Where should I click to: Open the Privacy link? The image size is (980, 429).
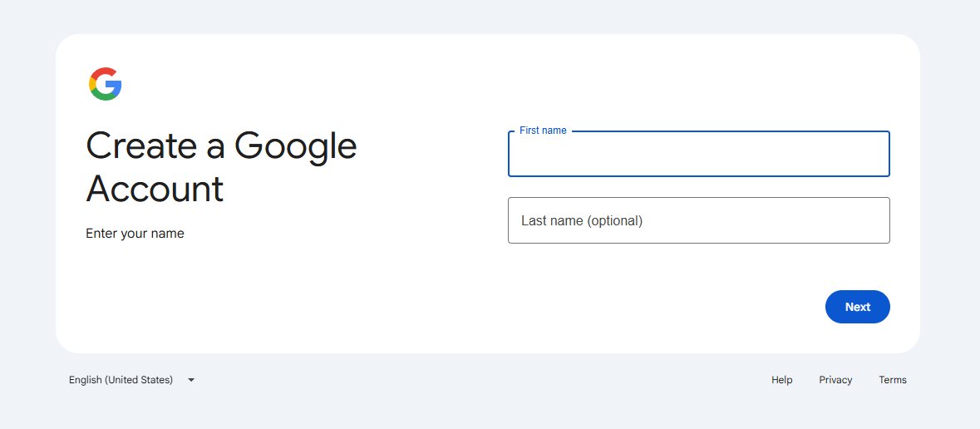pyautogui.click(x=835, y=380)
